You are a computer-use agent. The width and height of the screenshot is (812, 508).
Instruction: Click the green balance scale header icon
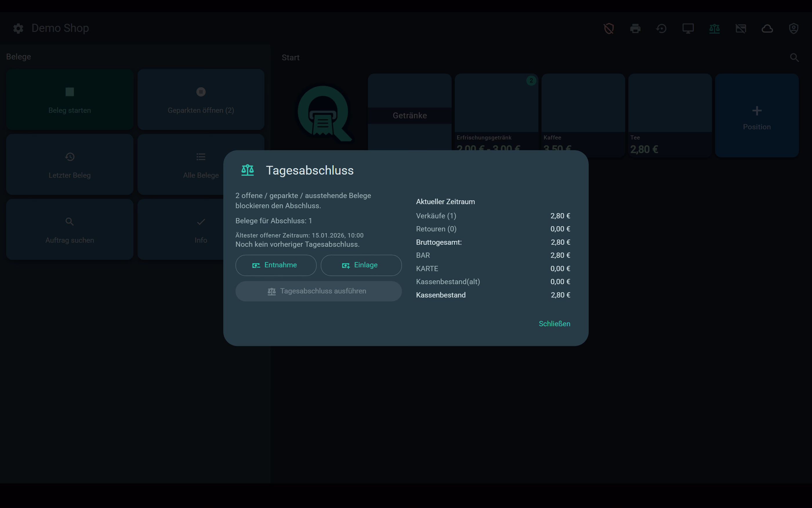pos(714,28)
